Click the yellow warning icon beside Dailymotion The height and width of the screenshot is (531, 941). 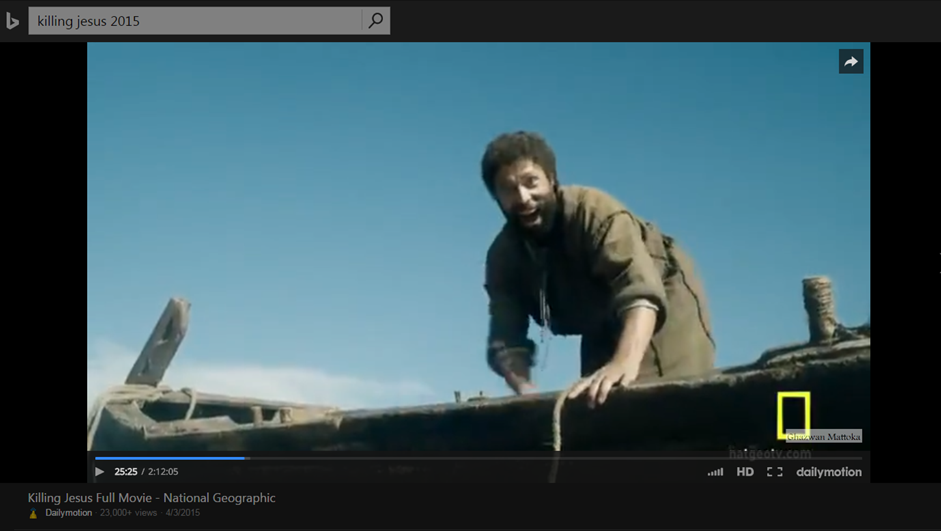click(33, 514)
